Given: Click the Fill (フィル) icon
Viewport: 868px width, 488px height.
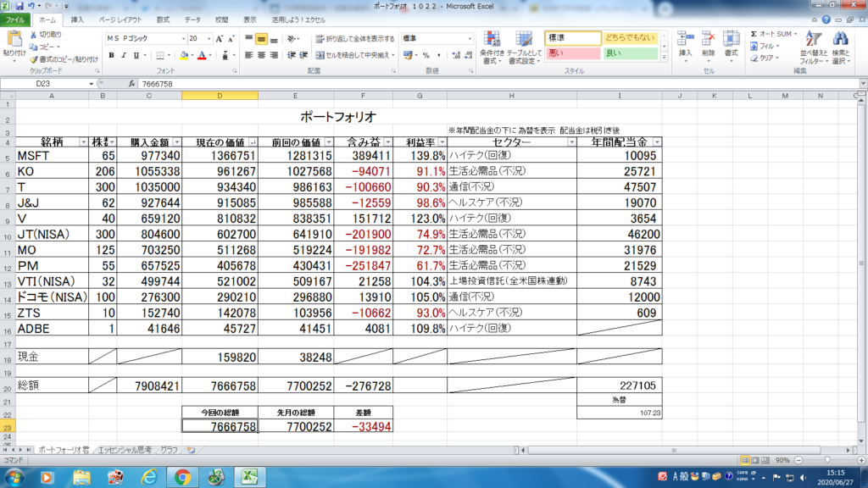Looking at the screenshot, I should 754,47.
